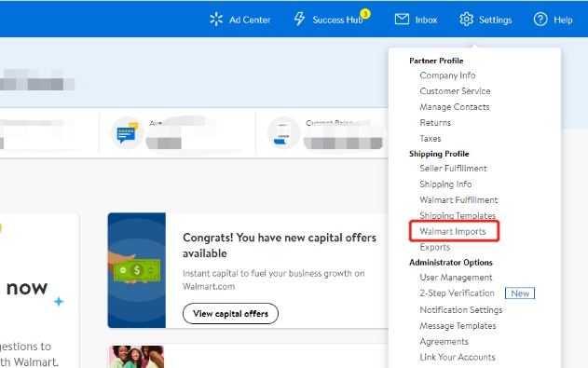This screenshot has height=368, width=588.
Task: Select Link Your Accounts entry
Action: click(458, 357)
